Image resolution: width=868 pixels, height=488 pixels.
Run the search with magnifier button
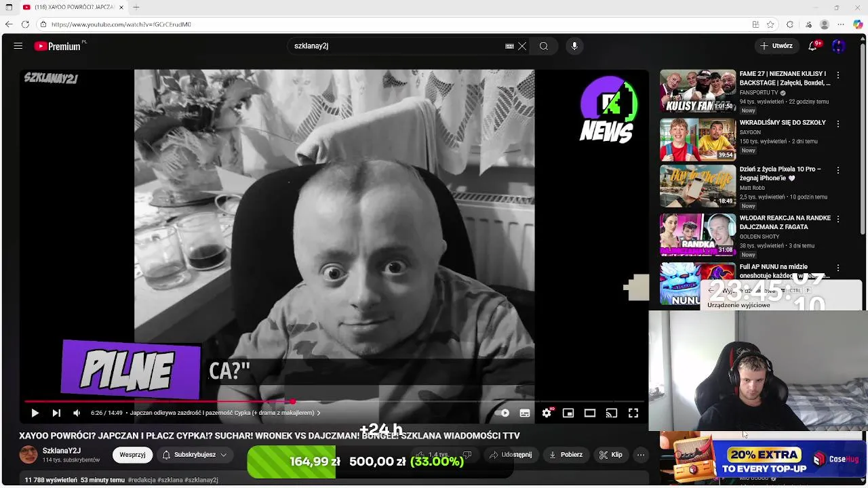click(544, 46)
